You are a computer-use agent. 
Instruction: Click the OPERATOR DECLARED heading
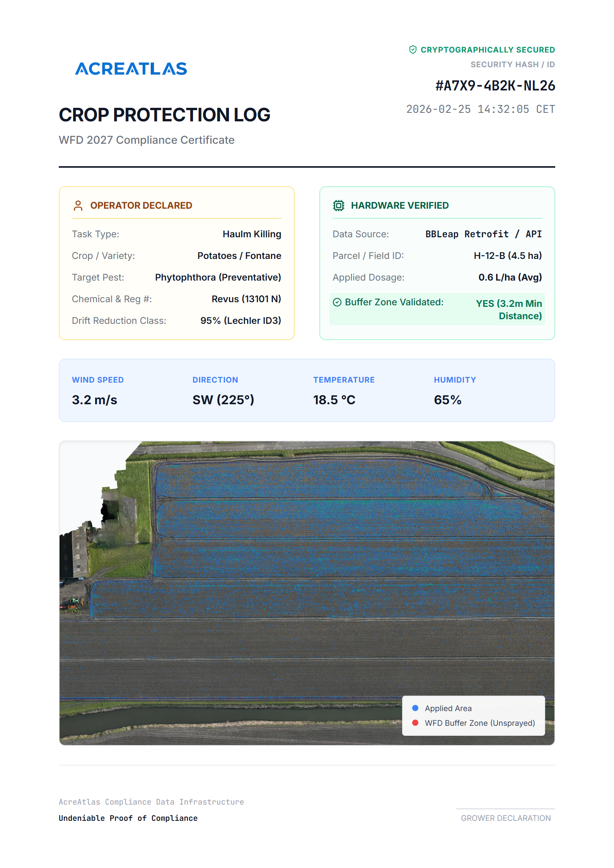pyautogui.click(x=141, y=206)
